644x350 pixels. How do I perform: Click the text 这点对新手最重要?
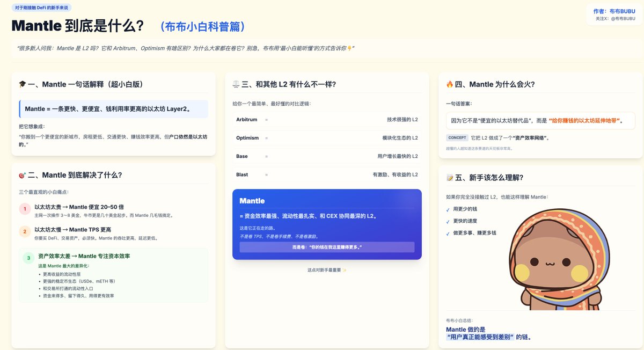pyautogui.click(x=327, y=270)
